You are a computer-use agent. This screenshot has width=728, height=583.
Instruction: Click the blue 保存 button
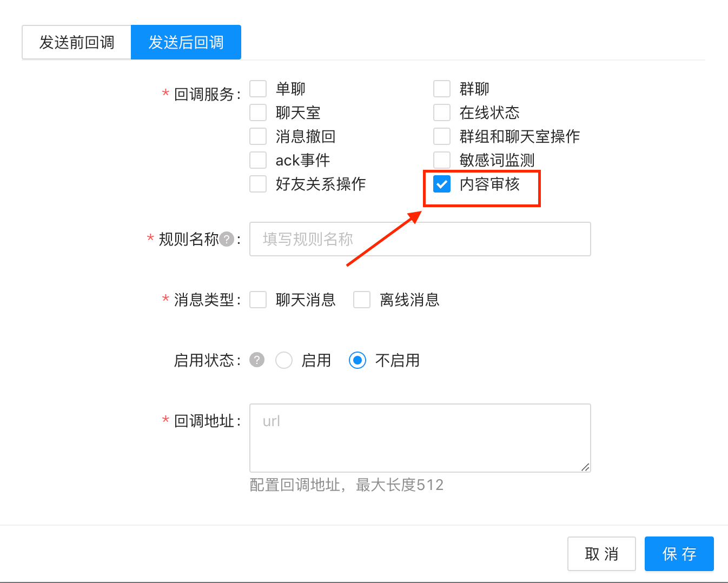click(x=679, y=554)
